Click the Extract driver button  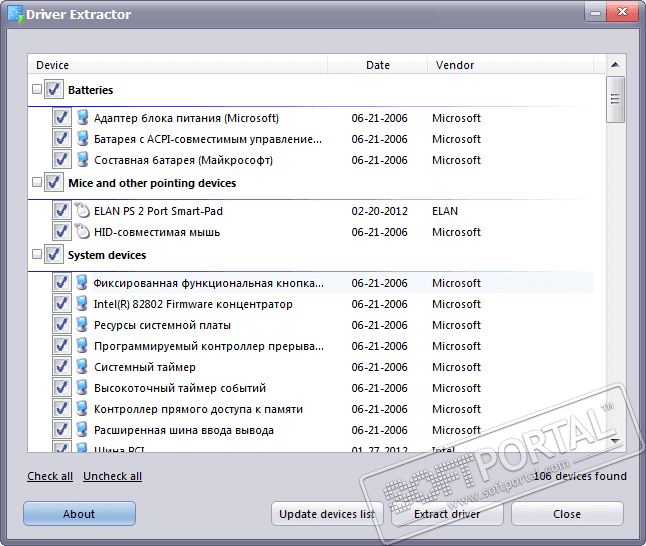pos(447,514)
